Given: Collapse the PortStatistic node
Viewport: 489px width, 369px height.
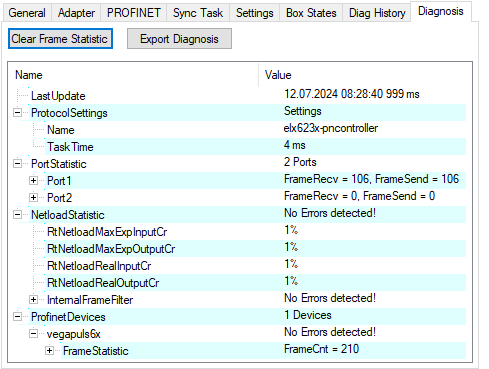Looking at the screenshot, I should coord(17,164).
